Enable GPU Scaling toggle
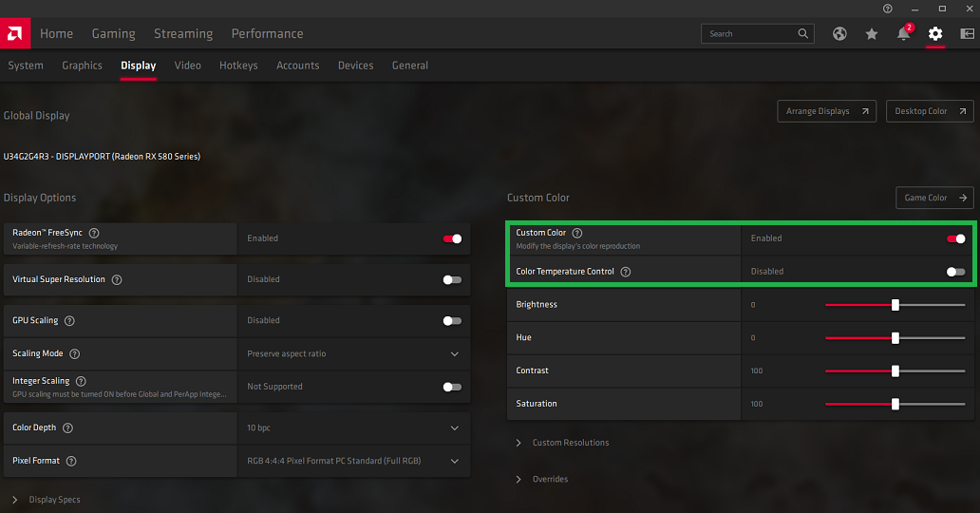Viewport: 980px width, 513px height. pos(453,321)
